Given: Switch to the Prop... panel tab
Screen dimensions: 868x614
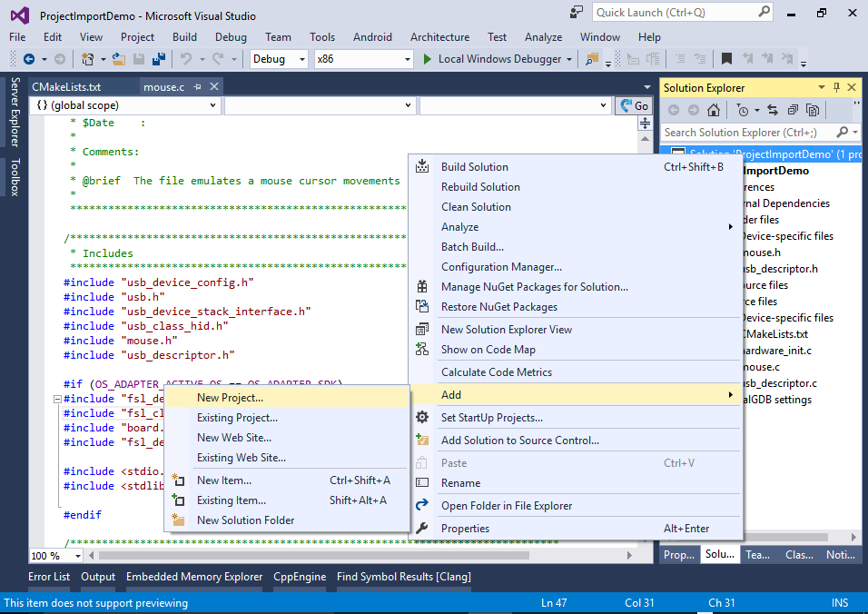Looking at the screenshot, I should [678, 554].
